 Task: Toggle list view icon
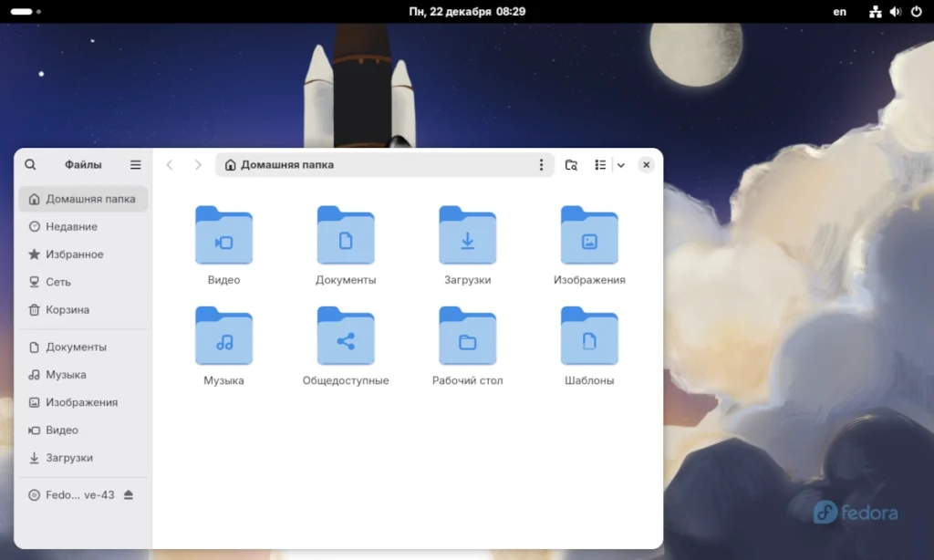click(600, 165)
